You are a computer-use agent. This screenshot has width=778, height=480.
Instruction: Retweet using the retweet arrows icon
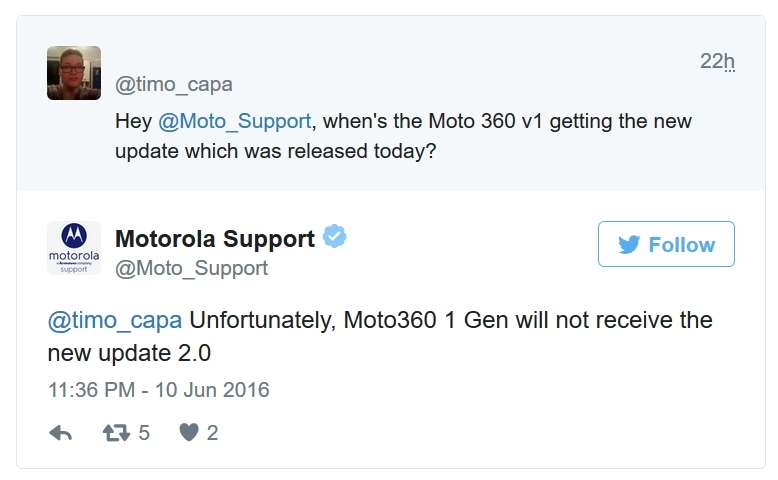[117, 433]
